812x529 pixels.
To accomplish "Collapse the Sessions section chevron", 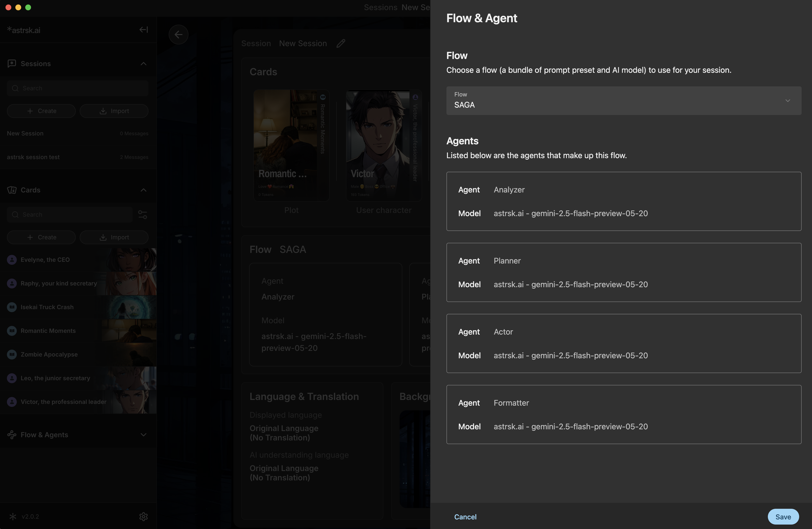I will pos(144,64).
